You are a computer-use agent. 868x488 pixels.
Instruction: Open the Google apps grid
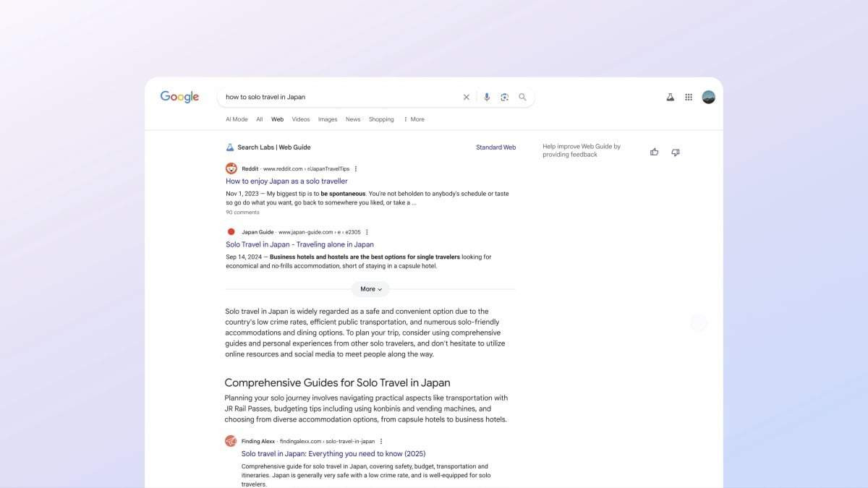pos(689,97)
